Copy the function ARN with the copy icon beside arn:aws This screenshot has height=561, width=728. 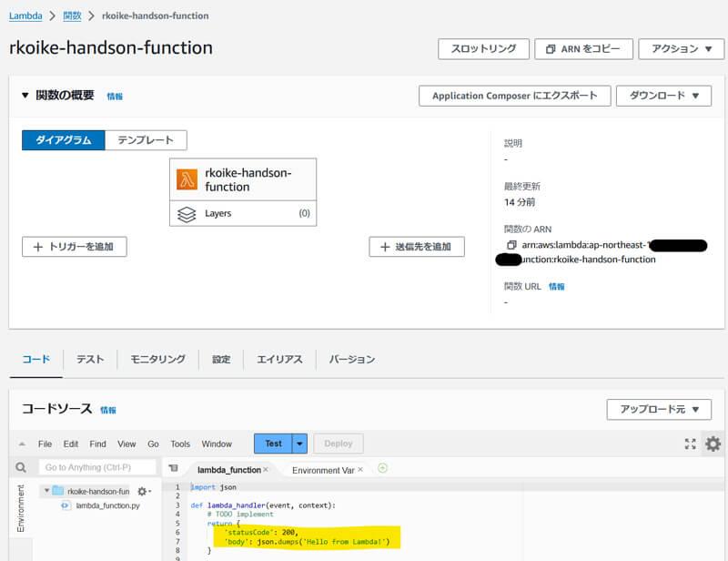511,244
